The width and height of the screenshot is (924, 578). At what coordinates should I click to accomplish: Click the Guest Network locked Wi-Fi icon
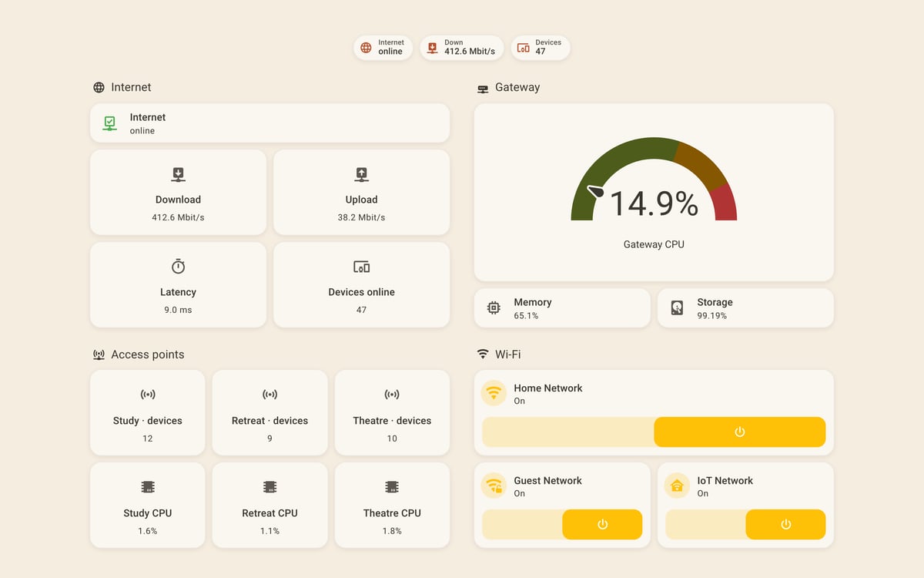click(x=494, y=486)
